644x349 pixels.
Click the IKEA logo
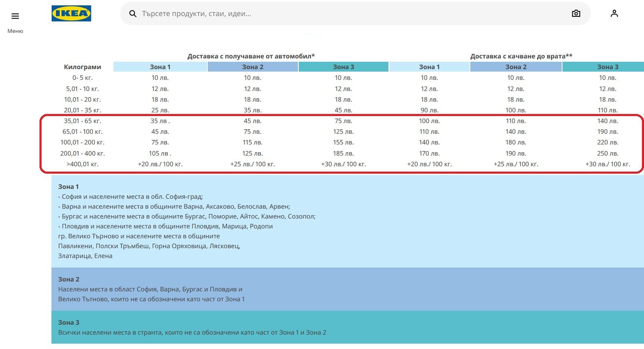[x=71, y=14]
